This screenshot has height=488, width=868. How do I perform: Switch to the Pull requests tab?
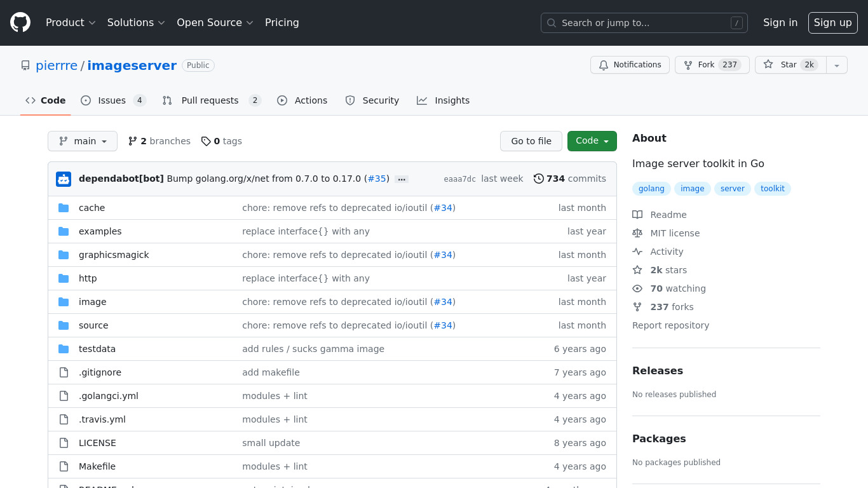click(212, 100)
